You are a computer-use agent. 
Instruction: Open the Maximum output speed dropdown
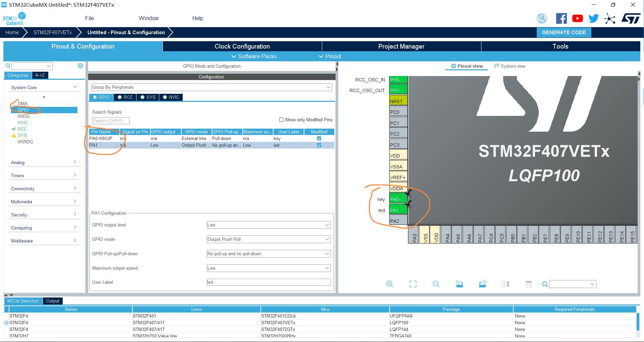point(269,268)
